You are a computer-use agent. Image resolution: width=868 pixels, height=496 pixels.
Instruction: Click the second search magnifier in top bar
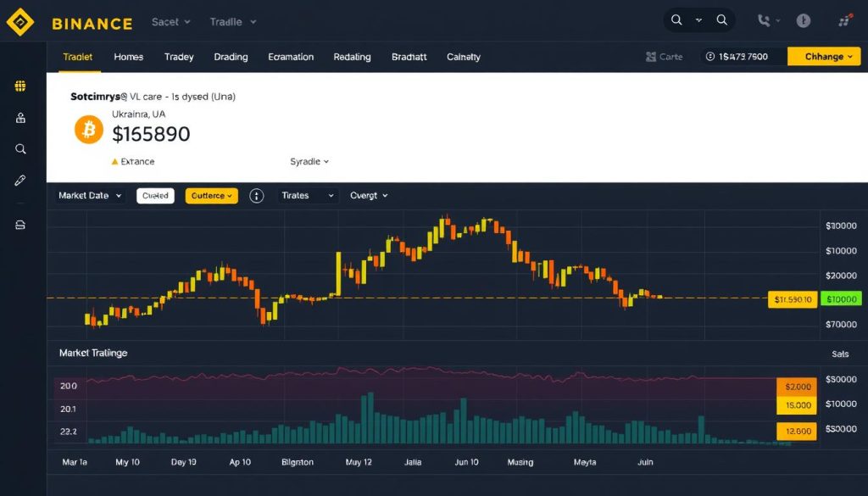point(722,20)
